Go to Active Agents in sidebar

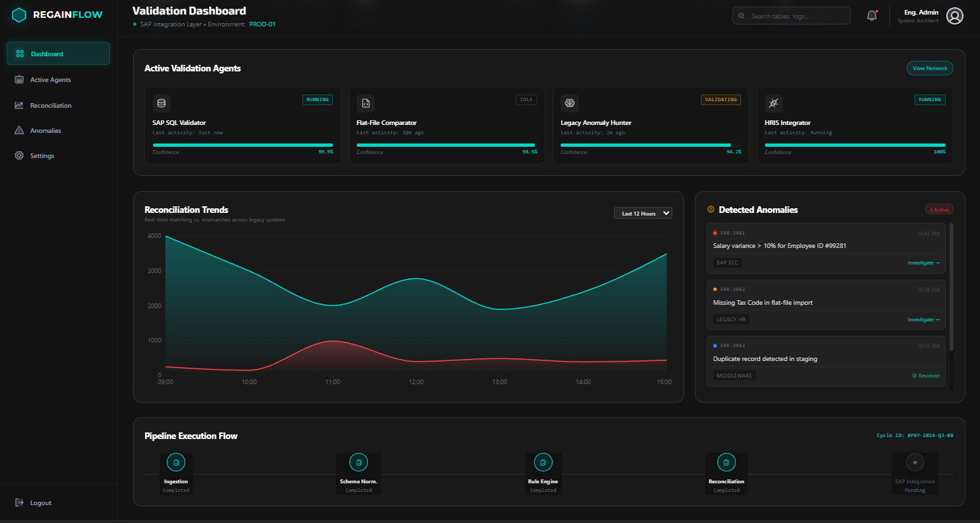click(x=50, y=80)
